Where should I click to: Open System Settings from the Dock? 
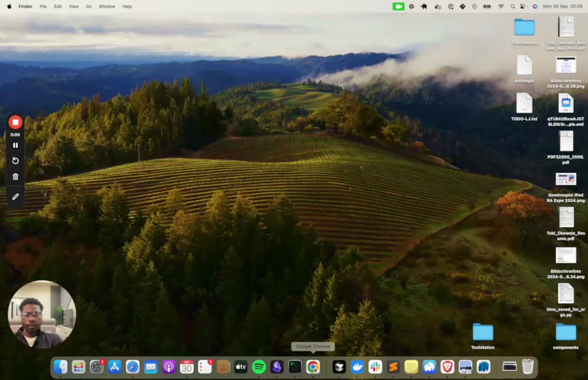97,367
